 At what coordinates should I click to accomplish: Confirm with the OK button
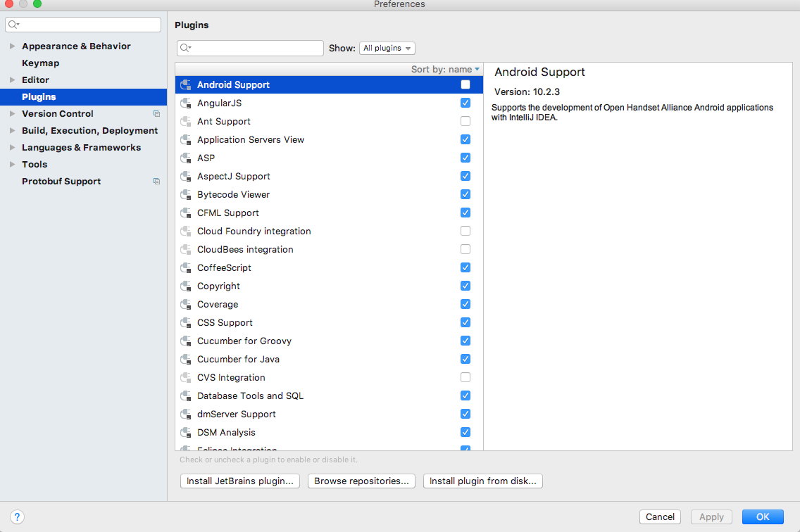pos(763,517)
